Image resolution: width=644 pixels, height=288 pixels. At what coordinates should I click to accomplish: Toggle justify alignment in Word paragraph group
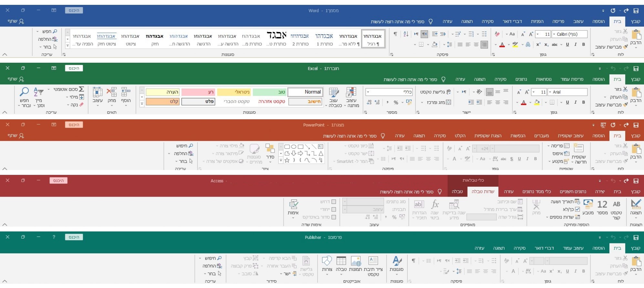pyautogui.click(x=460, y=45)
